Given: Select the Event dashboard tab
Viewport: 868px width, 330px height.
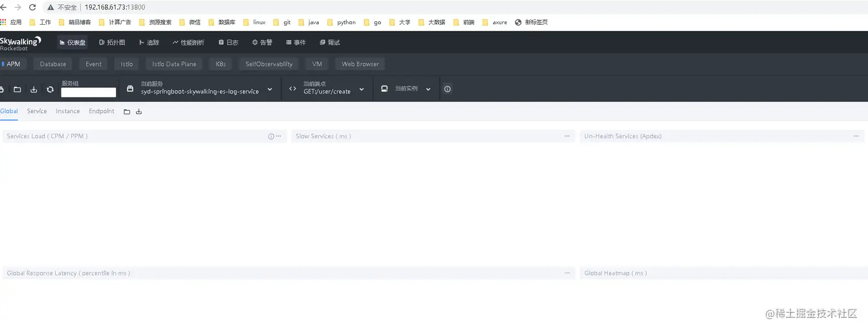Looking at the screenshot, I should 94,64.
